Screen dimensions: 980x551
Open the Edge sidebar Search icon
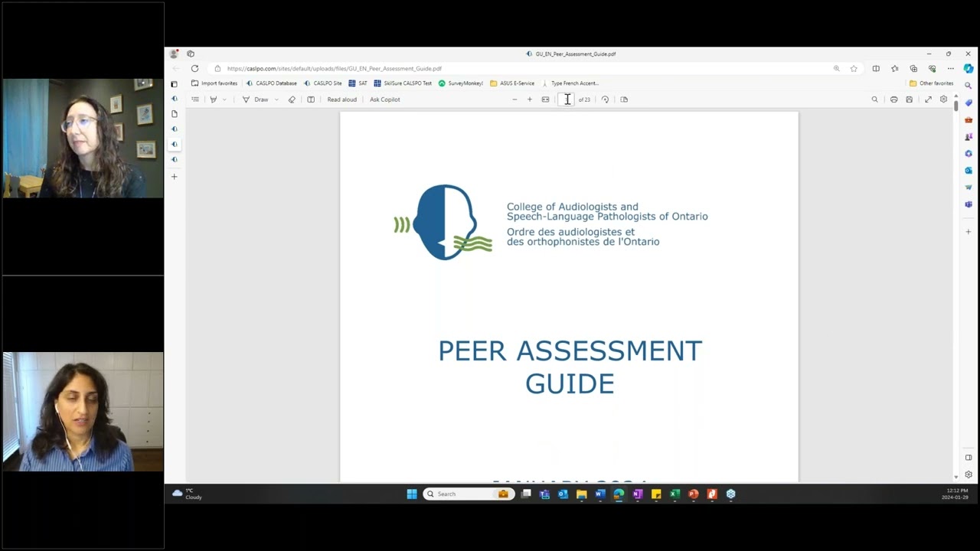pos(969,86)
